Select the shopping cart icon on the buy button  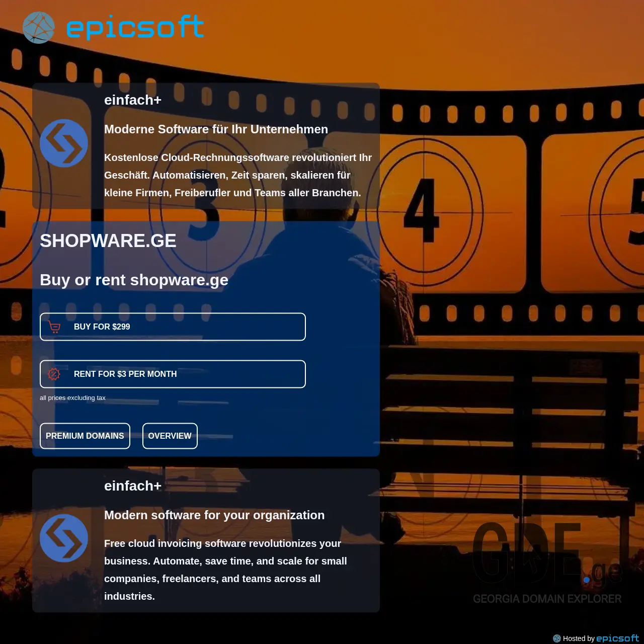coord(53,327)
